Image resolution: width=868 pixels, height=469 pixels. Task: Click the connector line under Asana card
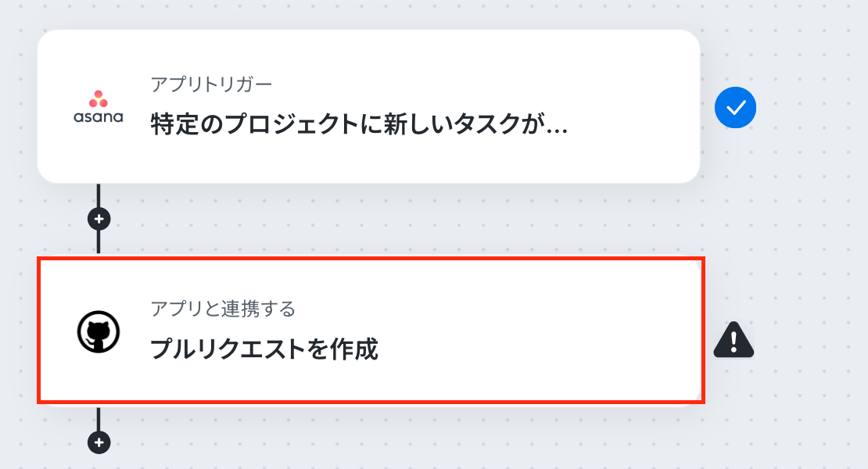tap(99, 195)
